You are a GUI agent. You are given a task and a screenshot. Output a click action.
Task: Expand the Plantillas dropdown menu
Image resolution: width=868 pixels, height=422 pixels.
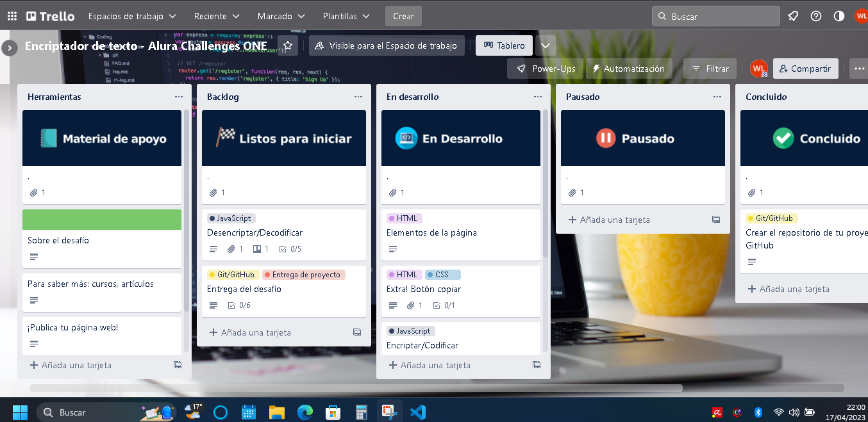(x=346, y=16)
